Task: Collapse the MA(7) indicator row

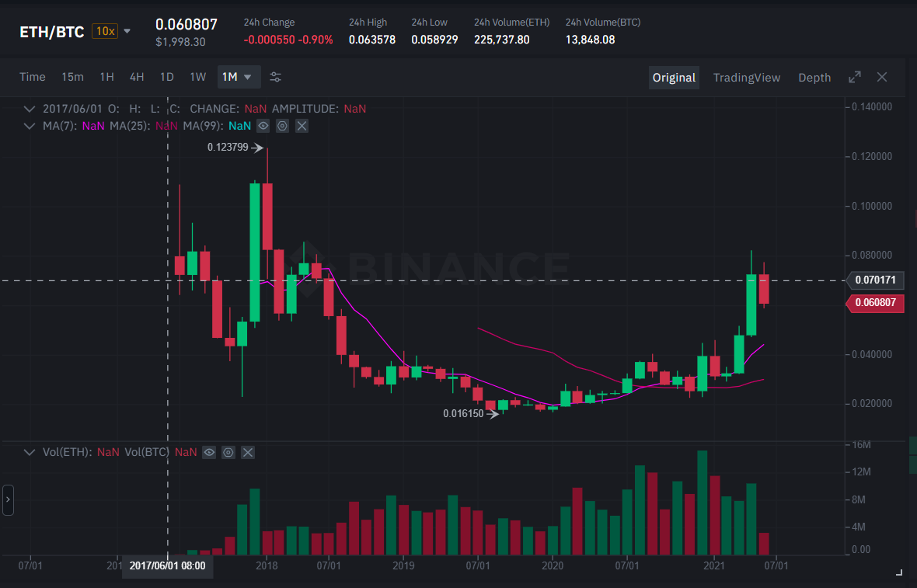Action: [29, 126]
